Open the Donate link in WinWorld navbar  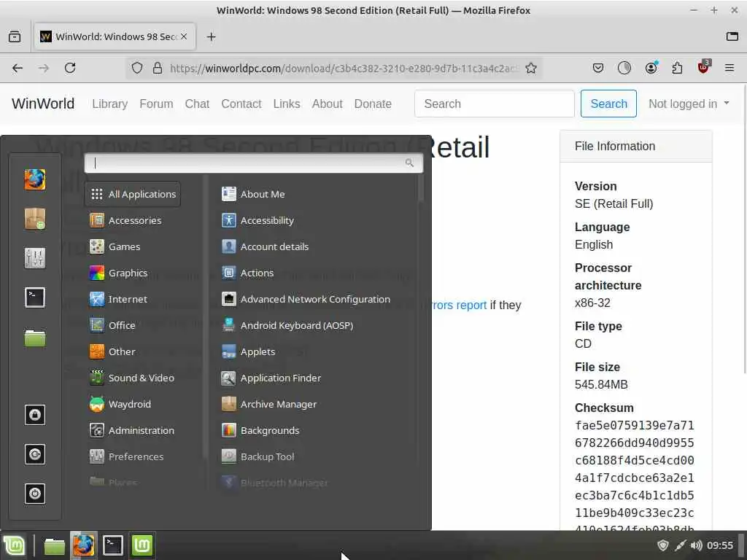(x=373, y=104)
